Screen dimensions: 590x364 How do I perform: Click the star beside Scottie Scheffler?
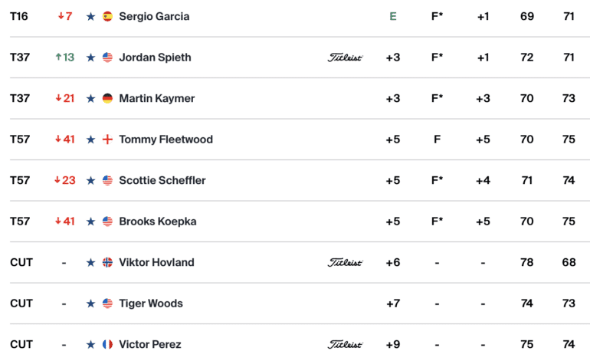(90, 180)
